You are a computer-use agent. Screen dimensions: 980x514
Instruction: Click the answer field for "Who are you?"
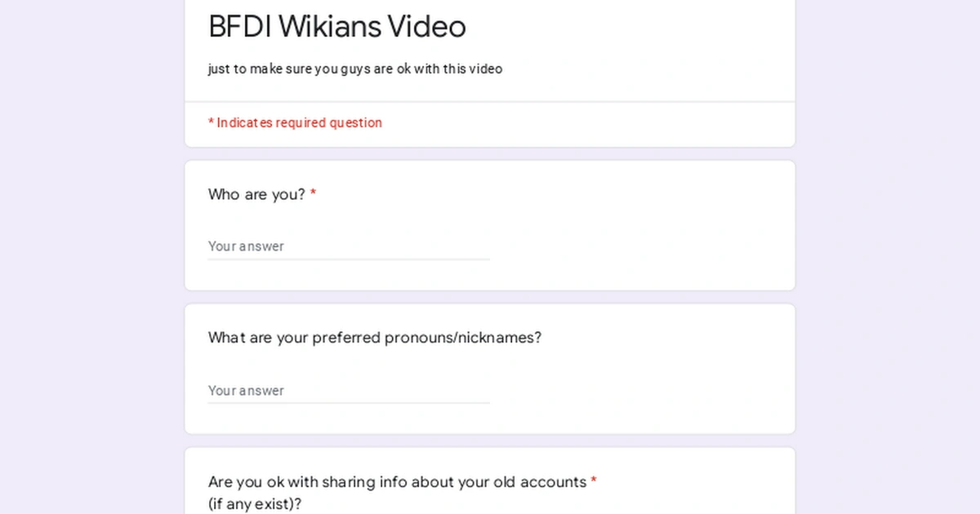(343, 246)
